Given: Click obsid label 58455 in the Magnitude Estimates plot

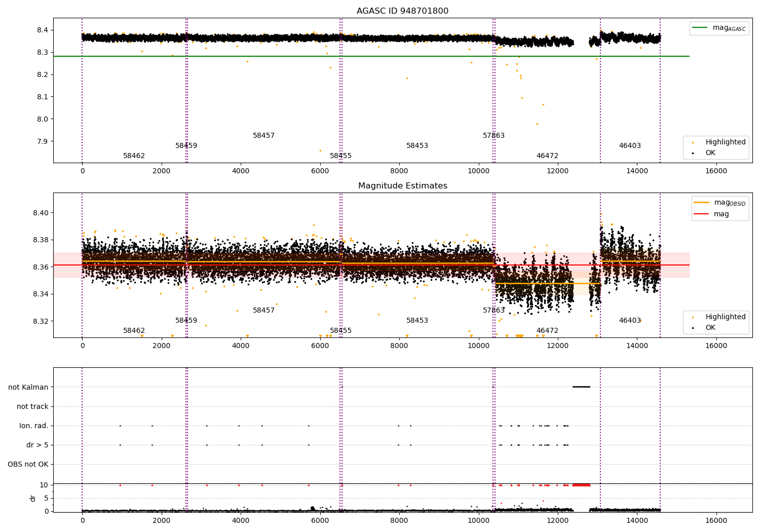Looking at the screenshot, I should tap(340, 331).
